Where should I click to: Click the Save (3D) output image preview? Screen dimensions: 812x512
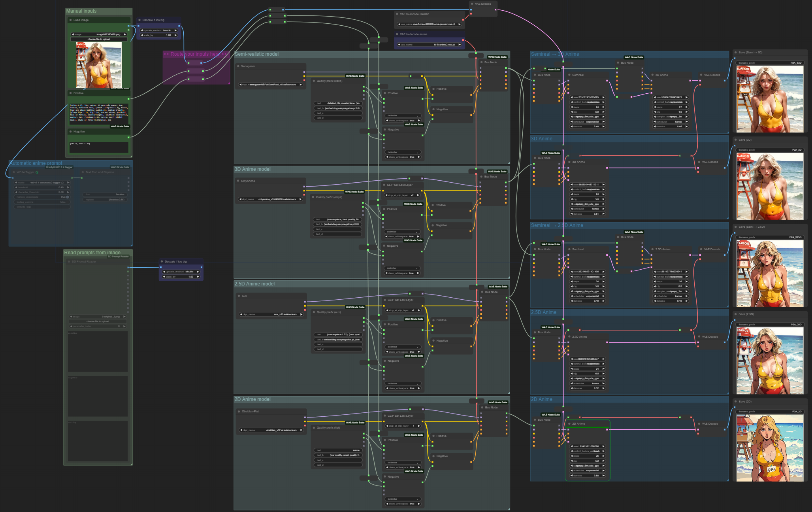click(x=770, y=186)
